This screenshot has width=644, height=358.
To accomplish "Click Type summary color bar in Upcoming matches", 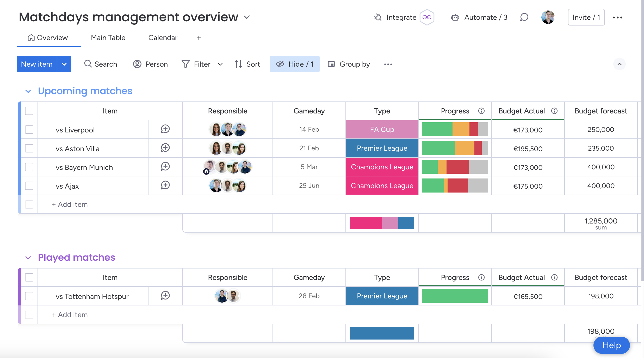I will point(382,223).
